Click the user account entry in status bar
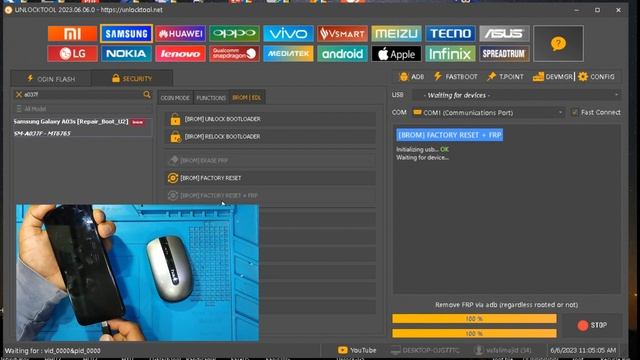Image resolution: width=640 pixels, height=360 pixels. pos(503,350)
